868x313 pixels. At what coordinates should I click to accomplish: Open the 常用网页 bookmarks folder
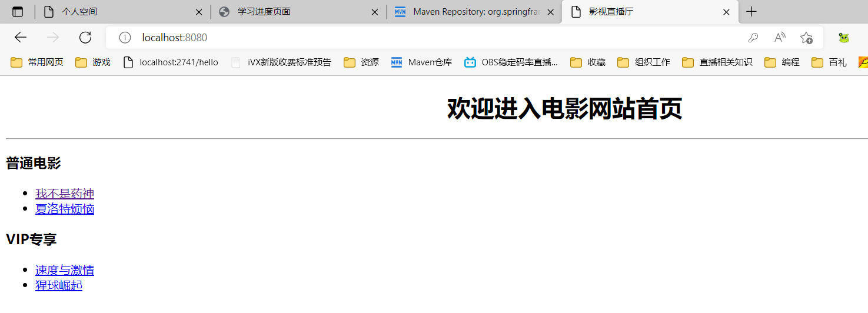pyautogui.click(x=37, y=62)
